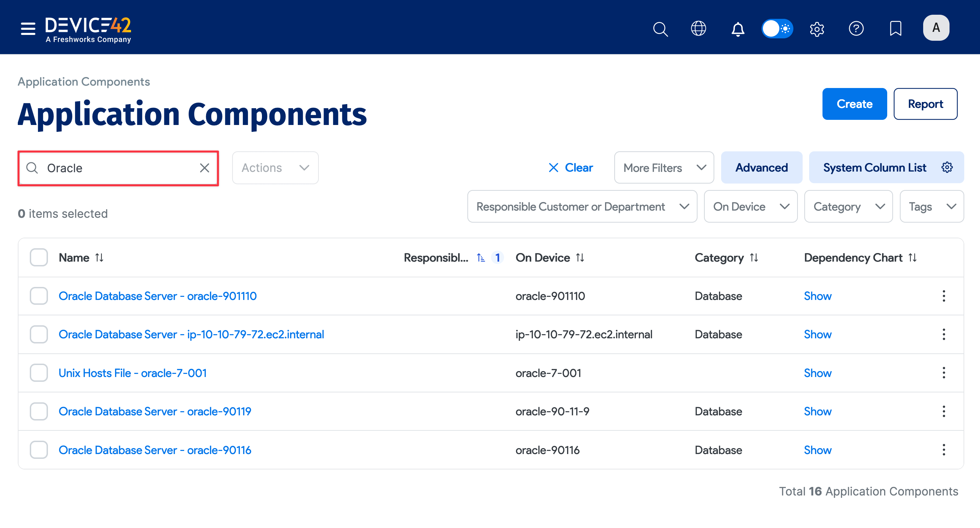Viewport: 980px width, 528px height.
Task: Click the System Column List gear icon
Action: pos(947,167)
